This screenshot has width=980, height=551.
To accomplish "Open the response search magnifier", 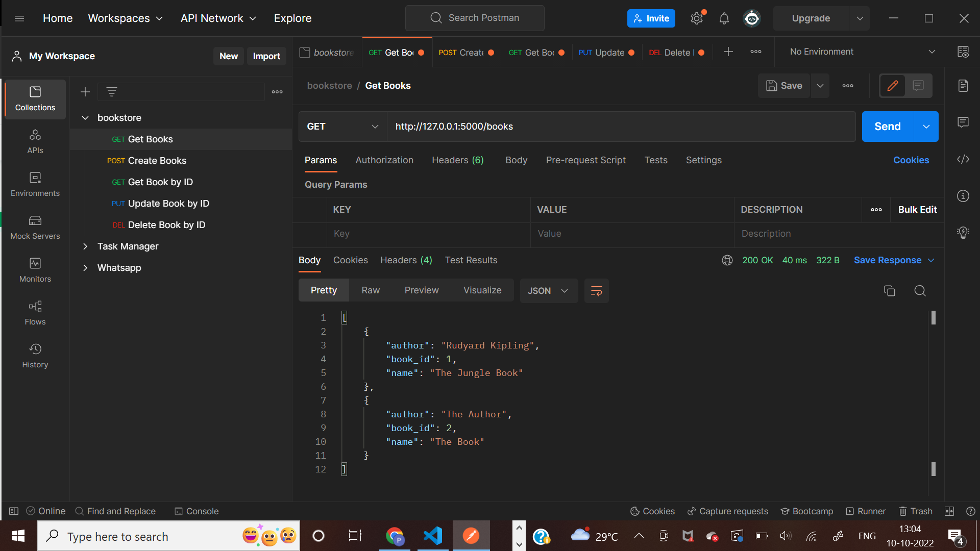I will pos(920,290).
